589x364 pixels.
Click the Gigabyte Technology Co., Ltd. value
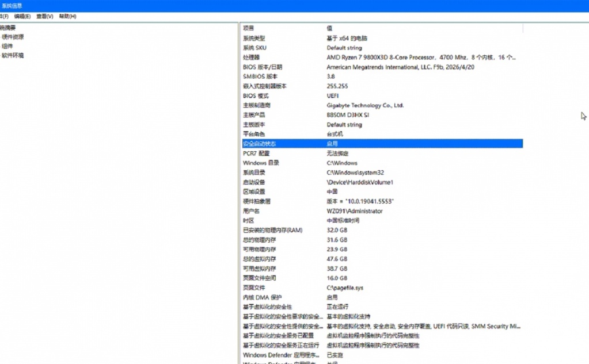pyautogui.click(x=365, y=105)
